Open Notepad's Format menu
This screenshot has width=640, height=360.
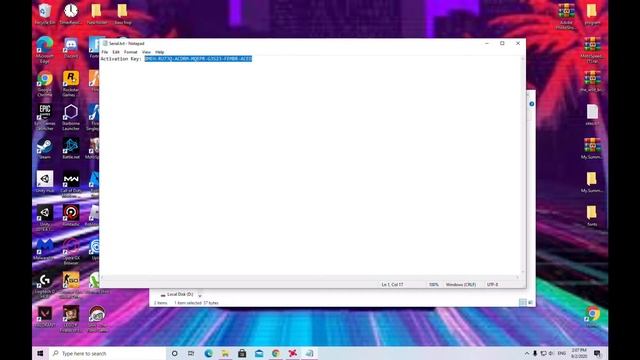click(131, 52)
